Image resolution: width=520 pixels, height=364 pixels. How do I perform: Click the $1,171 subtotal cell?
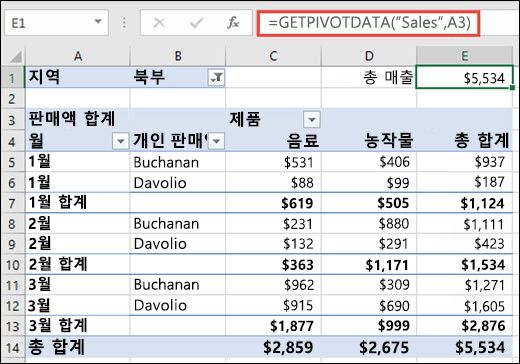(369, 265)
